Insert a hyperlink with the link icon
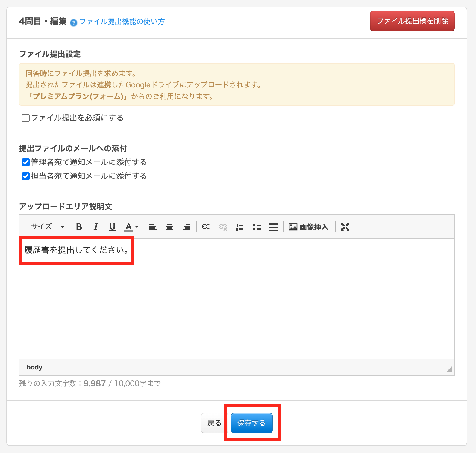Image resolution: width=476 pixels, height=453 pixels. click(x=206, y=227)
